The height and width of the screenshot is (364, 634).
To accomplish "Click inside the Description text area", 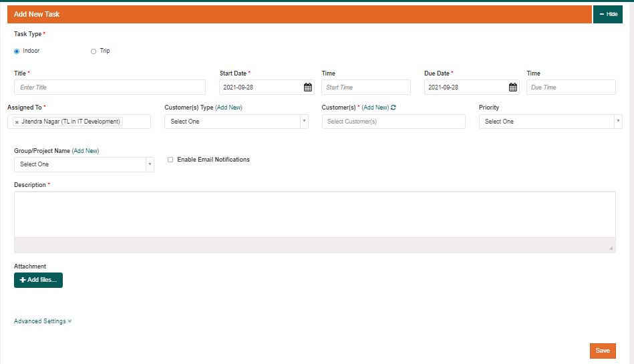I will click(315, 215).
